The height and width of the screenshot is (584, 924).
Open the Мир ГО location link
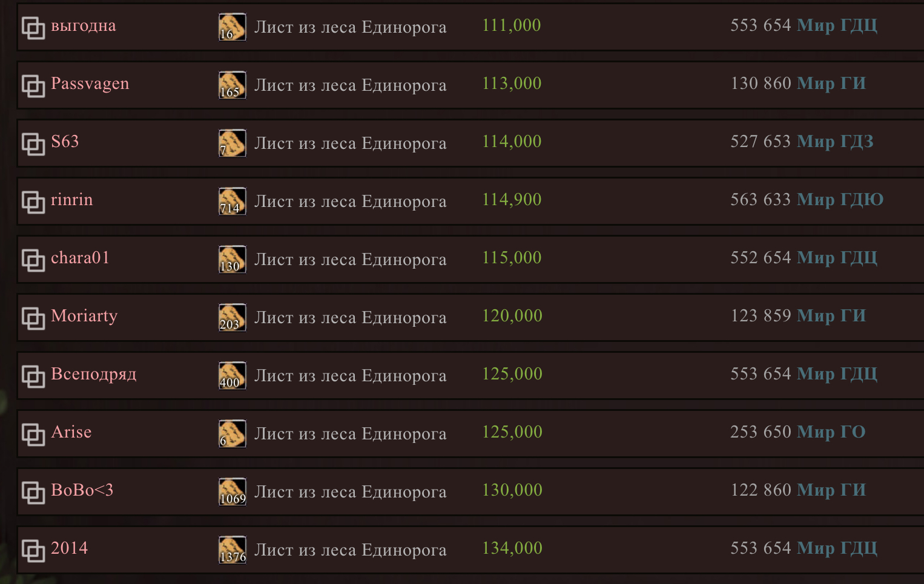tap(831, 432)
